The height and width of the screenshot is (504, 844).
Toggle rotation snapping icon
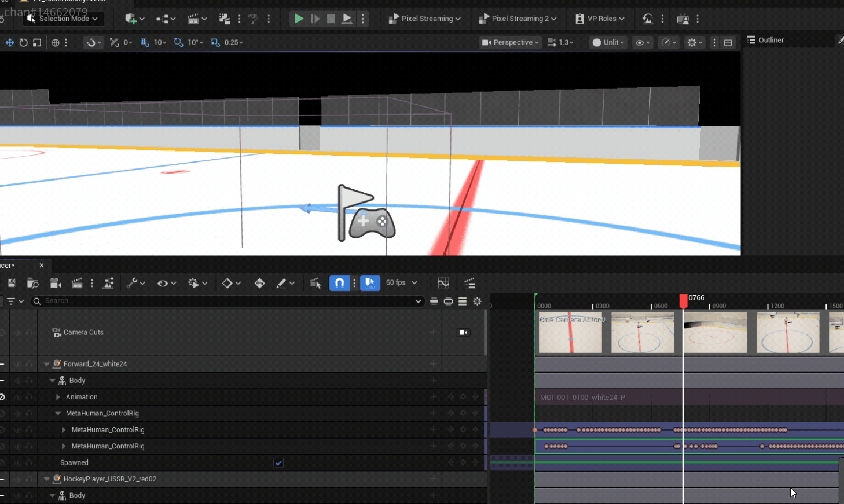[178, 42]
